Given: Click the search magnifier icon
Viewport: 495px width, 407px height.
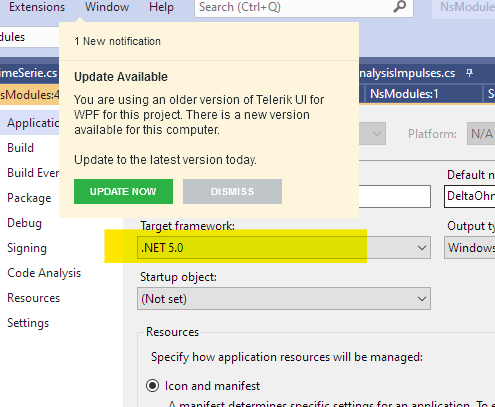Looking at the screenshot, I should [399, 7].
